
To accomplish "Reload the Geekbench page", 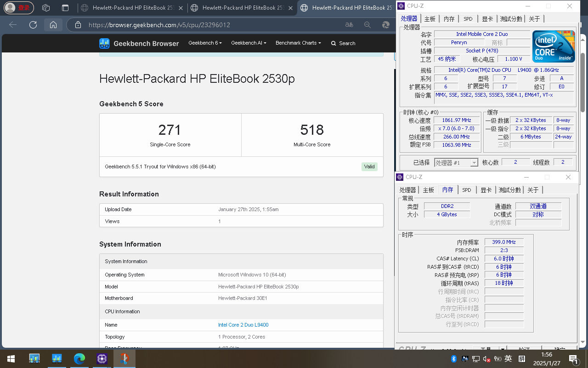I will 33,25.
